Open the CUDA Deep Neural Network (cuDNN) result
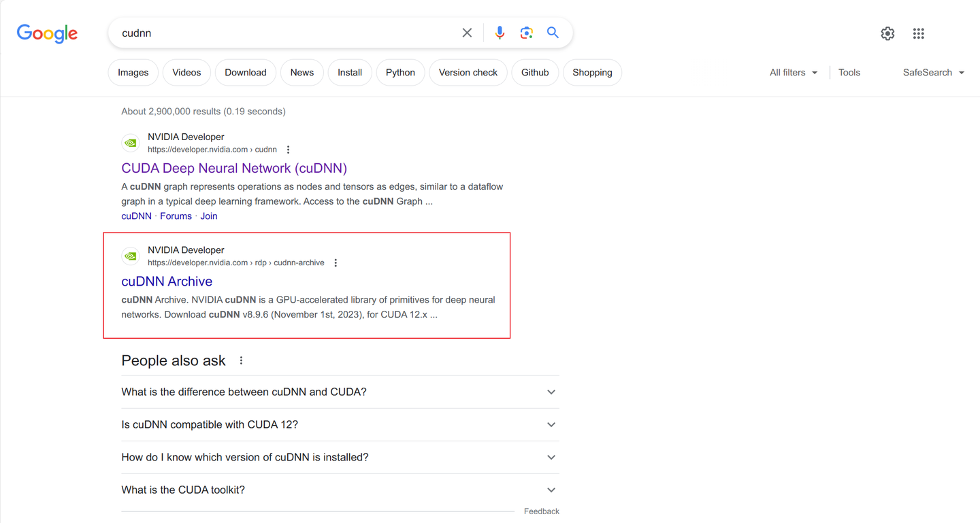Viewport: 980px width, 523px height. coord(234,168)
